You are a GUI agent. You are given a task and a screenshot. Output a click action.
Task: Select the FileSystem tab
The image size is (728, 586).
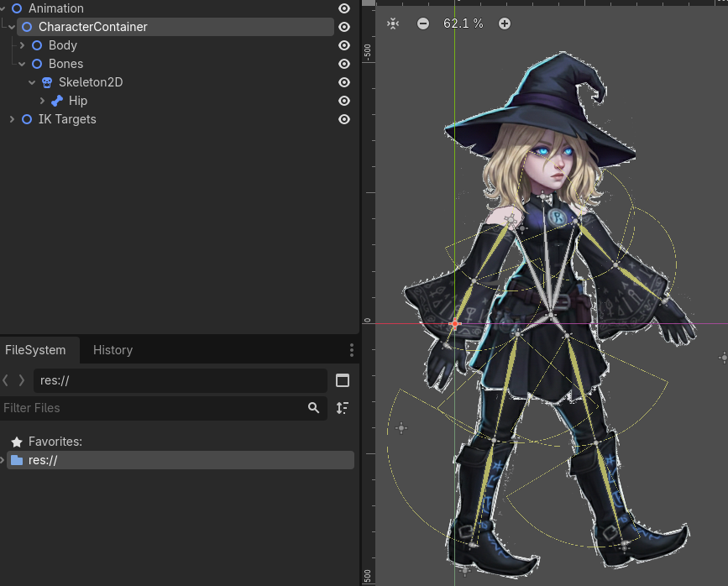35,350
